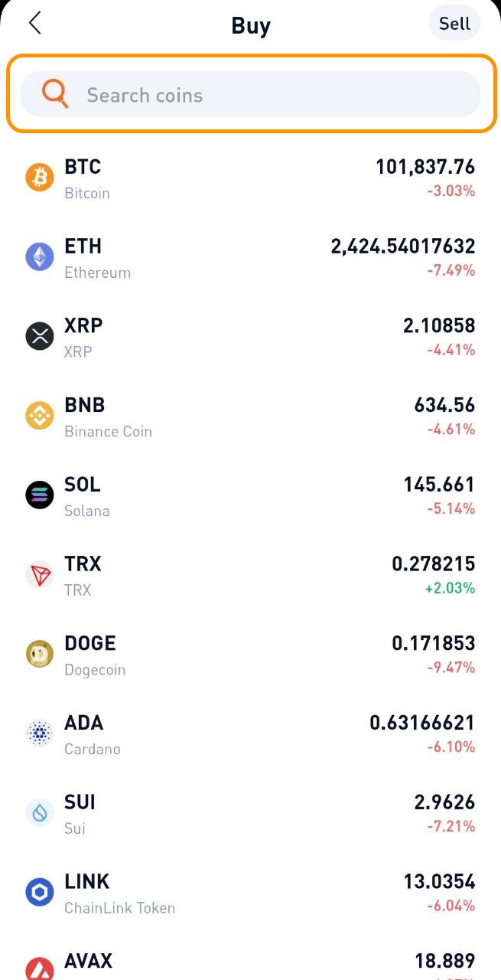Tap the Cardano coin icon

pyautogui.click(x=40, y=733)
